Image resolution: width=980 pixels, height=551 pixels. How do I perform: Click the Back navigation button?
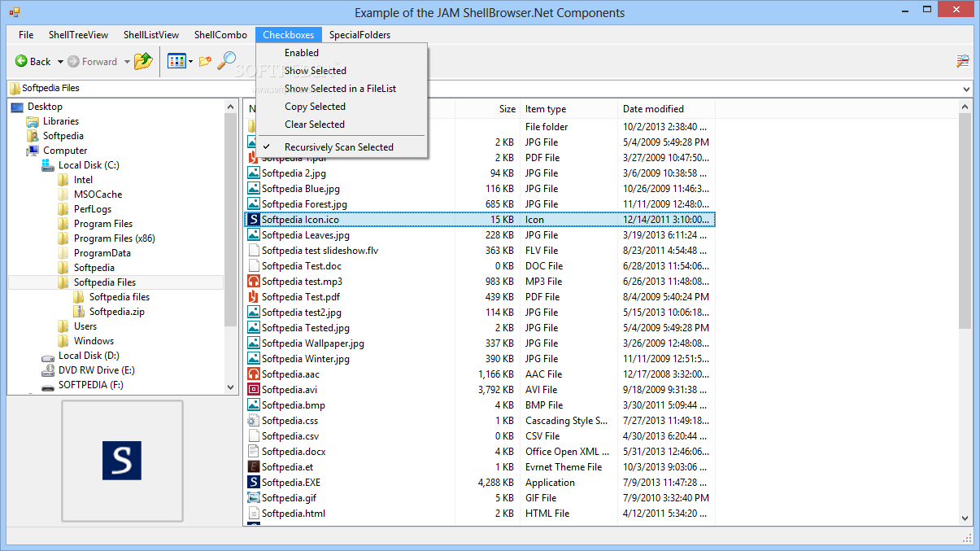33,61
